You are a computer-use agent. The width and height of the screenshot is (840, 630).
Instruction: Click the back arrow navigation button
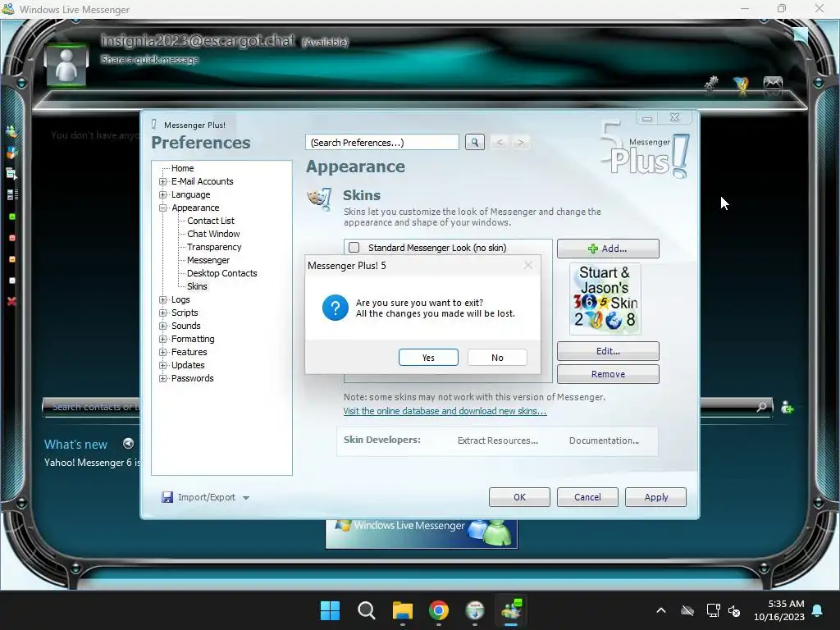coord(500,142)
